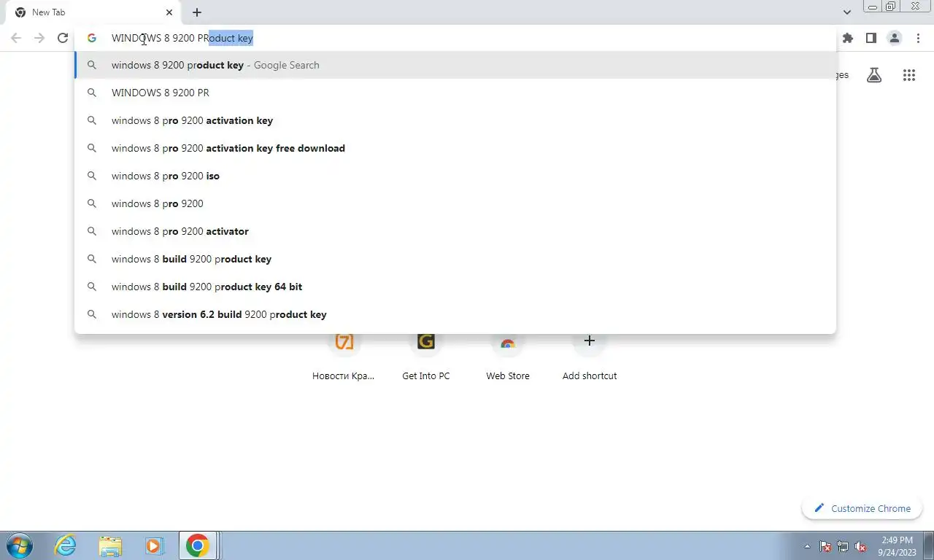Launch Internet Explorer from taskbar
Image resolution: width=934 pixels, height=560 pixels.
click(66, 545)
